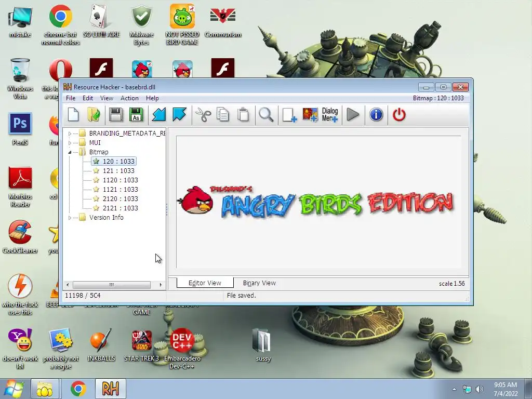Click the Find magnifier icon
532x399 pixels.
[x=267, y=115]
